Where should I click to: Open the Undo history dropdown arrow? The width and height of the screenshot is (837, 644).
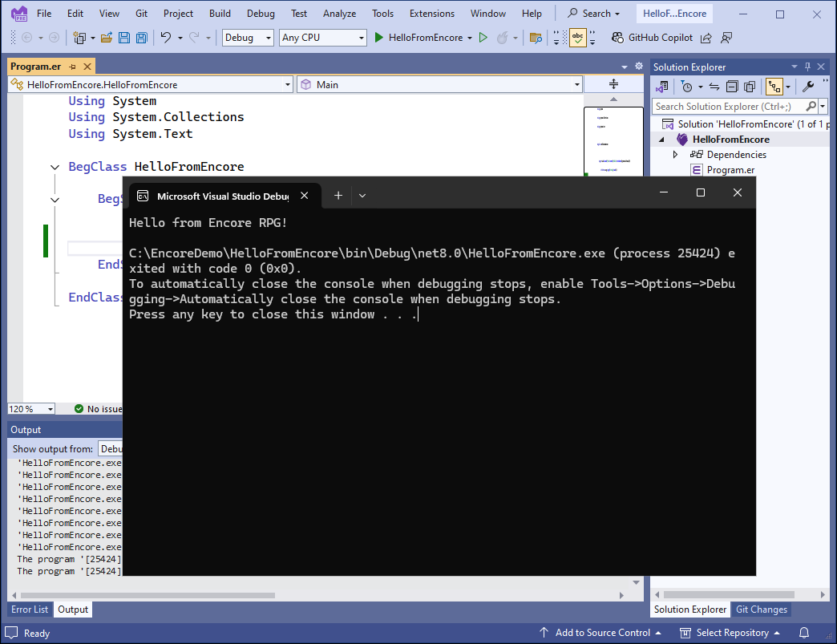pos(180,38)
